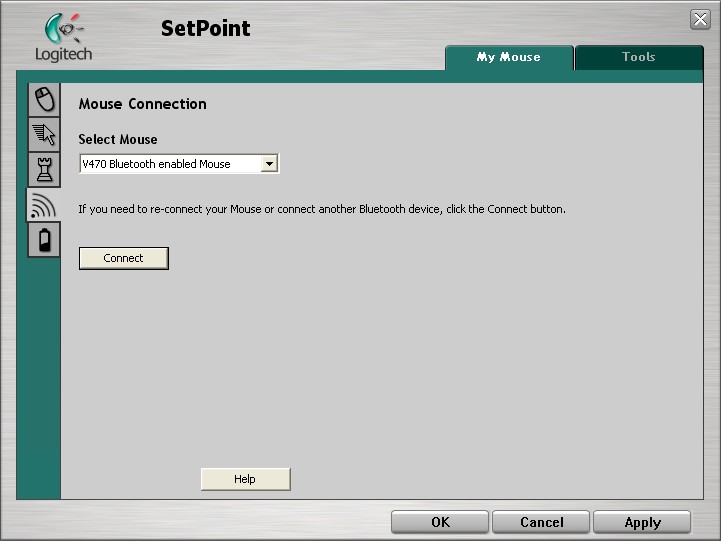Close the SetPoint window

coord(700,19)
